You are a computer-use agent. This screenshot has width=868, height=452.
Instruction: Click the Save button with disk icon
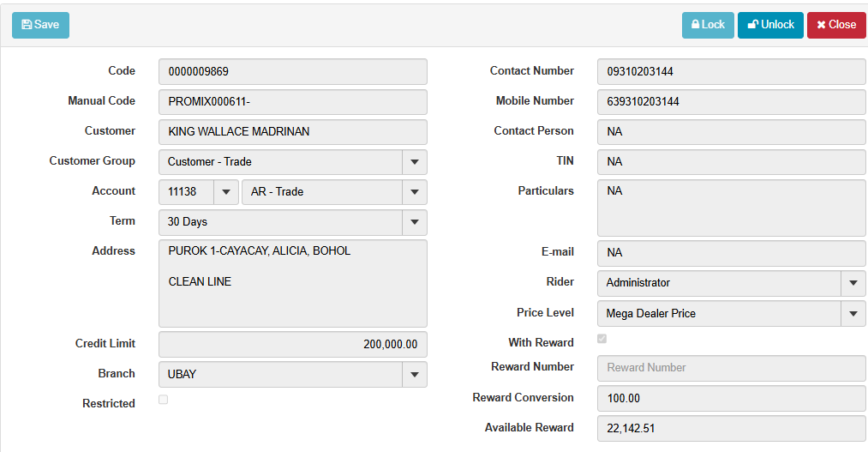[40, 25]
